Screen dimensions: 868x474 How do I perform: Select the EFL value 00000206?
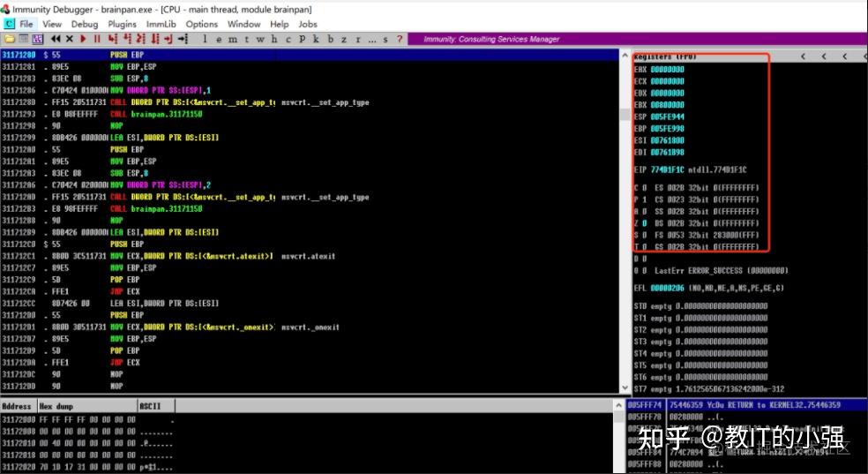(668, 288)
